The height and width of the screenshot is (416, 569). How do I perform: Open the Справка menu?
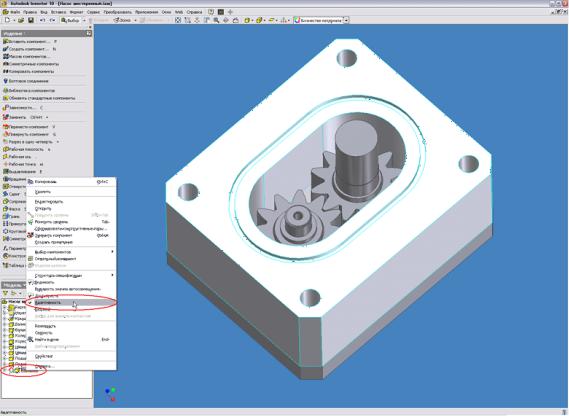[194, 12]
